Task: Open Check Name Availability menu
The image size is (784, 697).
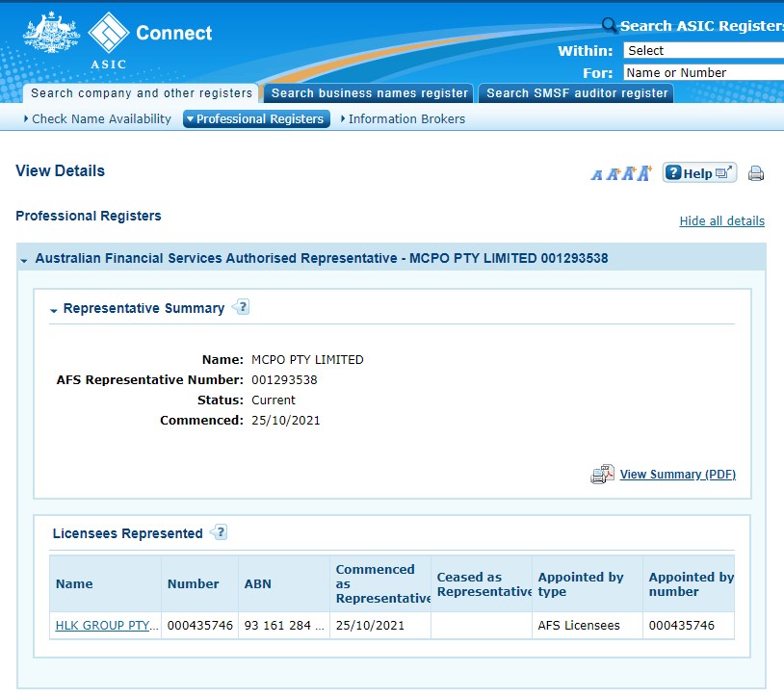Action: click(97, 119)
